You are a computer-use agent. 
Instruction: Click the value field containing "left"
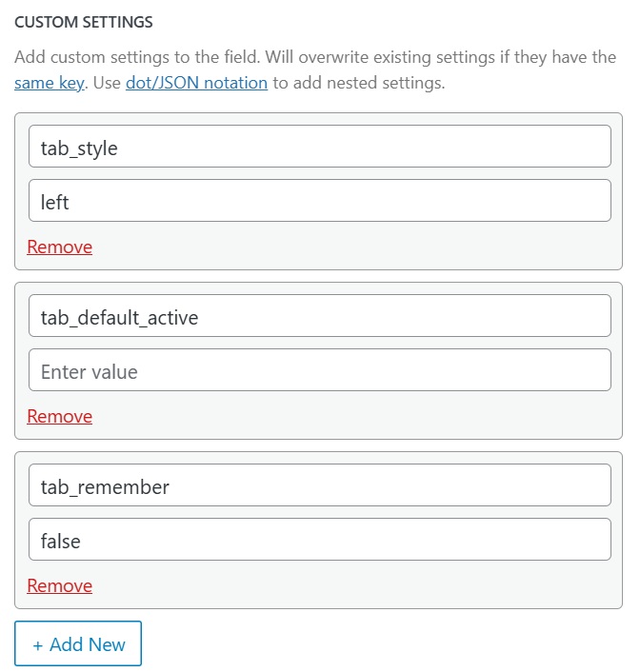click(x=320, y=201)
